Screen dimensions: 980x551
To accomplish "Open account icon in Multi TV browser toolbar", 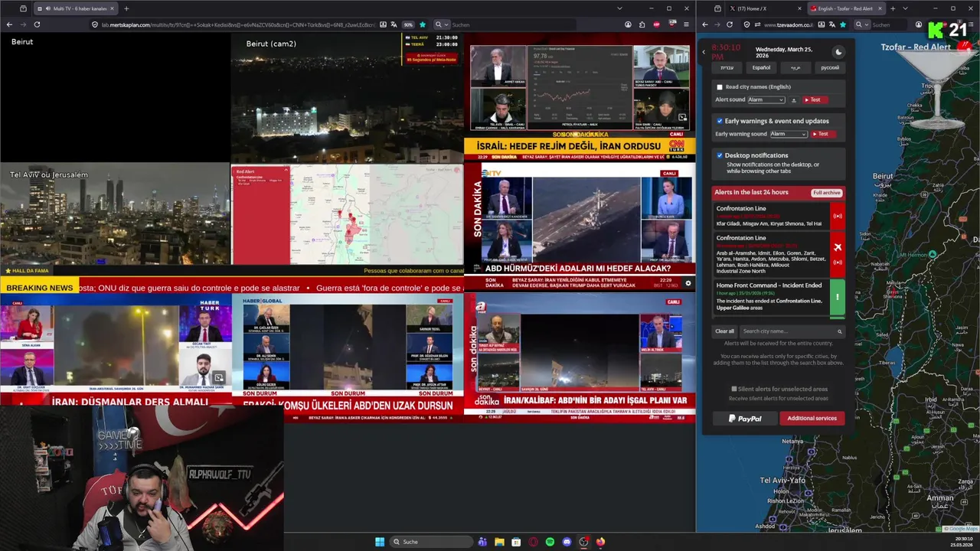I will [x=628, y=24].
